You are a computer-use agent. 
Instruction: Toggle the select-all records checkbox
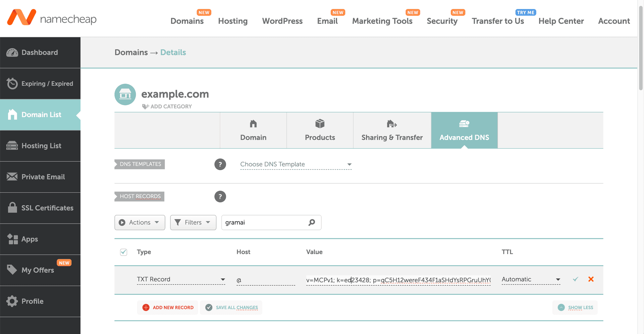click(x=123, y=252)
